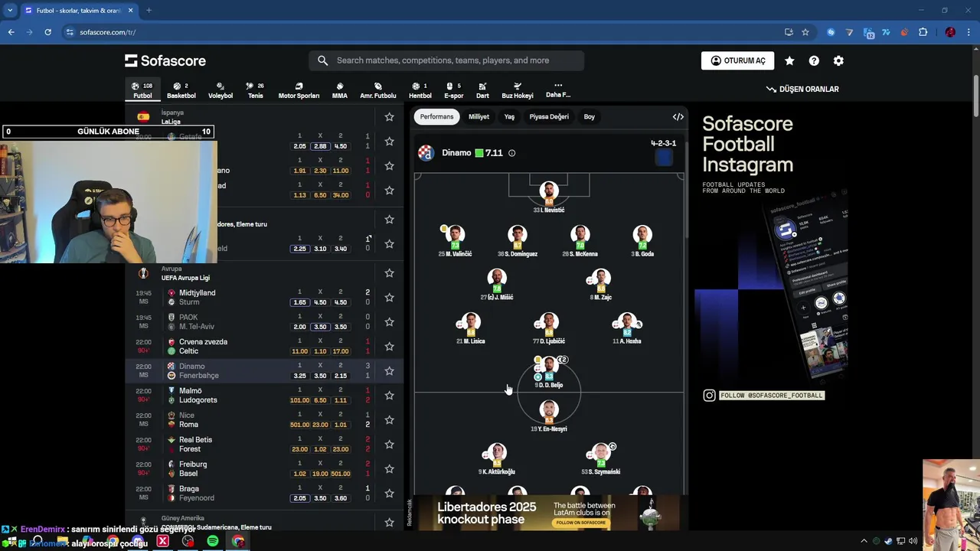Favorite the Nice vs Roma match
This screenshot has height=551, width=980.
click(389, 420)
